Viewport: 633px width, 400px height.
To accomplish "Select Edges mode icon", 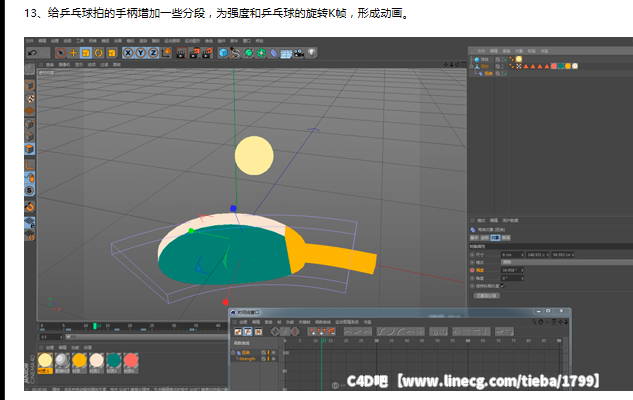I will (x=29, y=136).
